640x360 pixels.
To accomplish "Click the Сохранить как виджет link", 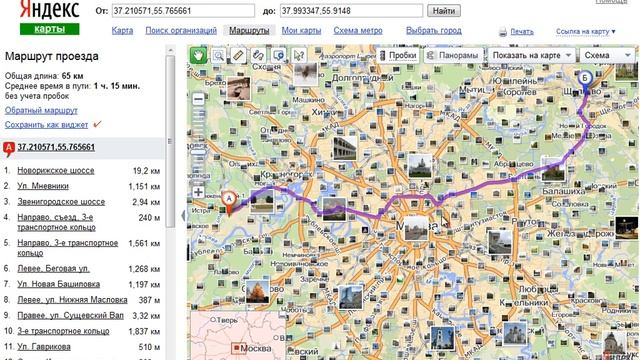I will 46,125.
